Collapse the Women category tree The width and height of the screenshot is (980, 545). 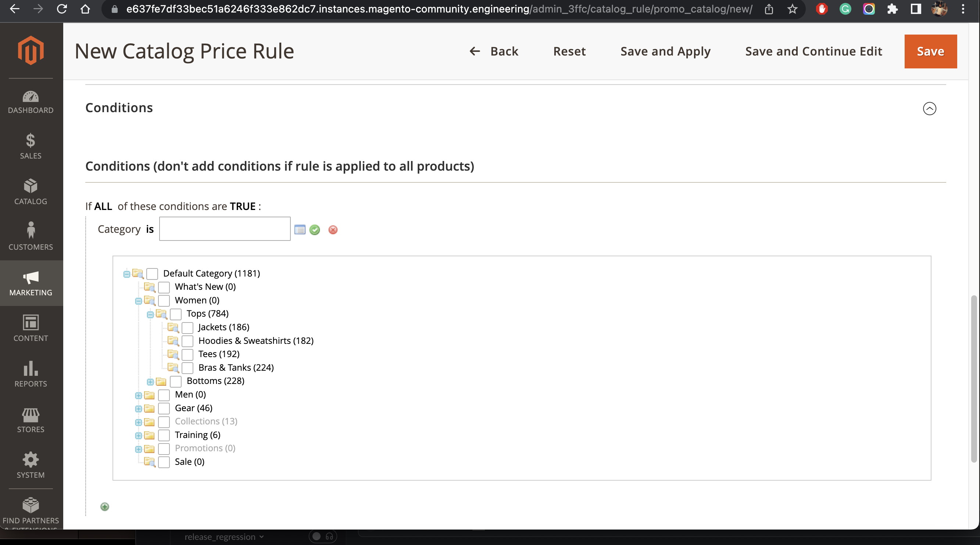pos(138,301)
